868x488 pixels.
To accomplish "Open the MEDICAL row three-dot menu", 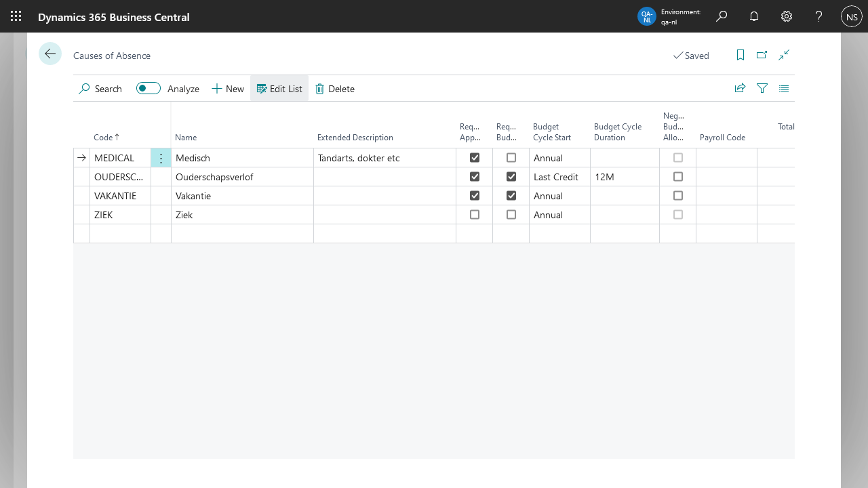I will pos(161,158).
